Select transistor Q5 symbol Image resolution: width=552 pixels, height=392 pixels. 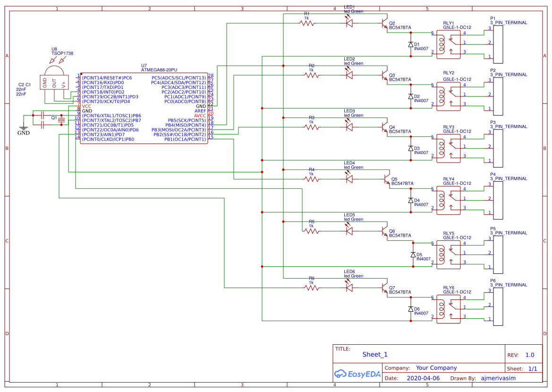387,179
